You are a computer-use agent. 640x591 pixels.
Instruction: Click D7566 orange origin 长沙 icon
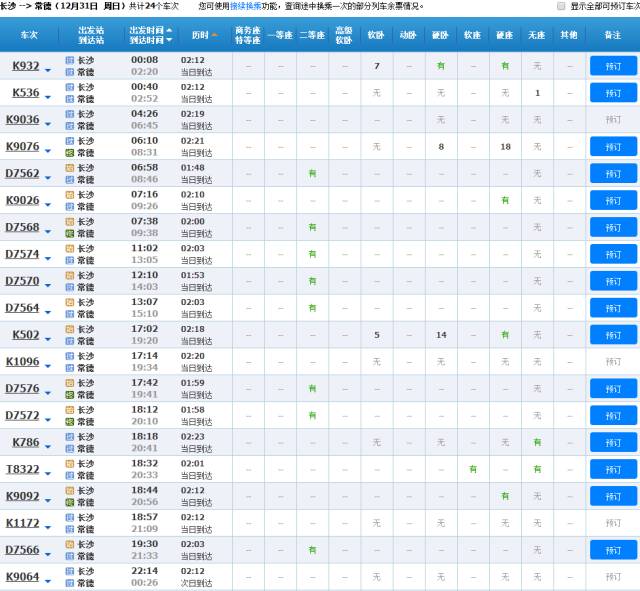[70, 544]
